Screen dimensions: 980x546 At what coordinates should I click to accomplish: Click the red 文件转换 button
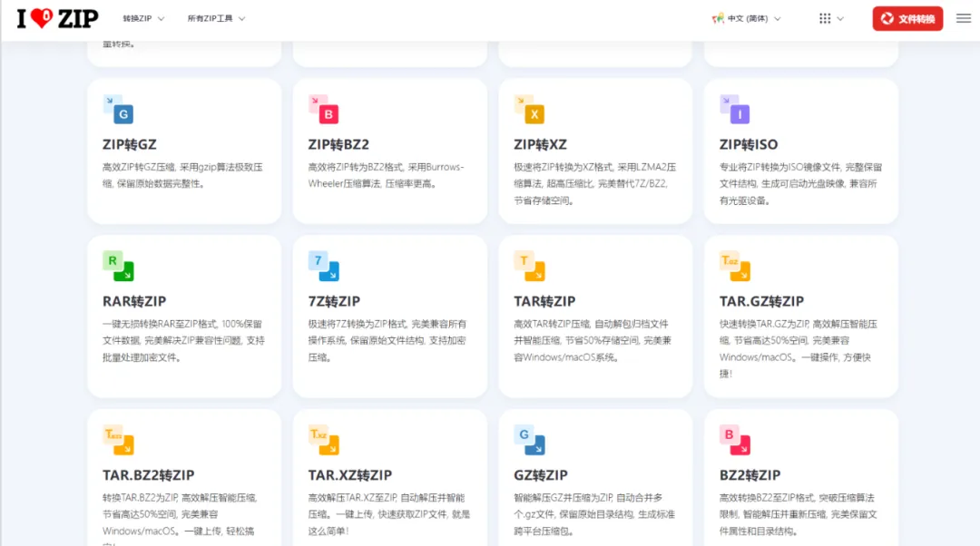coord(907,19)
